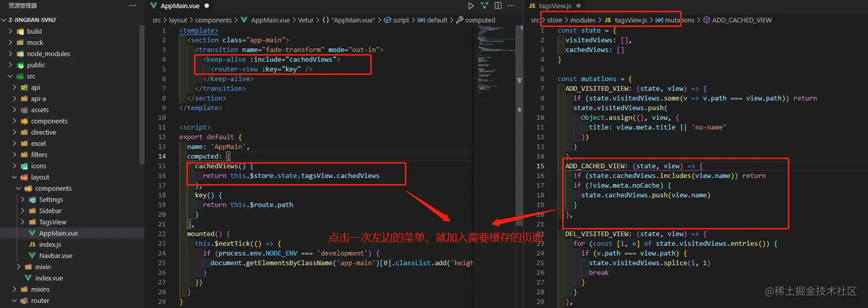The image size is (868, 308).
Task: Click the Vue icon on AppMain.vue tab
Action: pos(154,6)
